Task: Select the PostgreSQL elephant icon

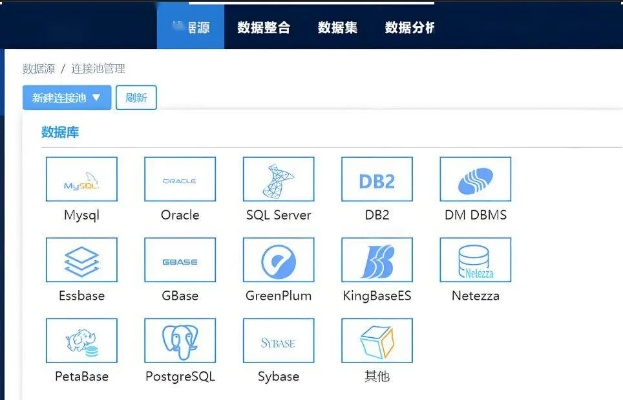Action: click(x=180, y=342)
